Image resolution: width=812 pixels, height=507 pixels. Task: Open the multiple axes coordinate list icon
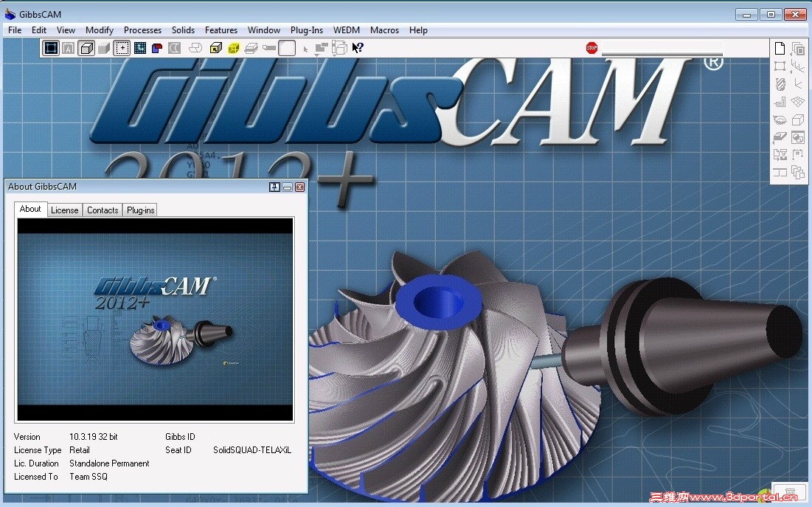click(798, 66)
